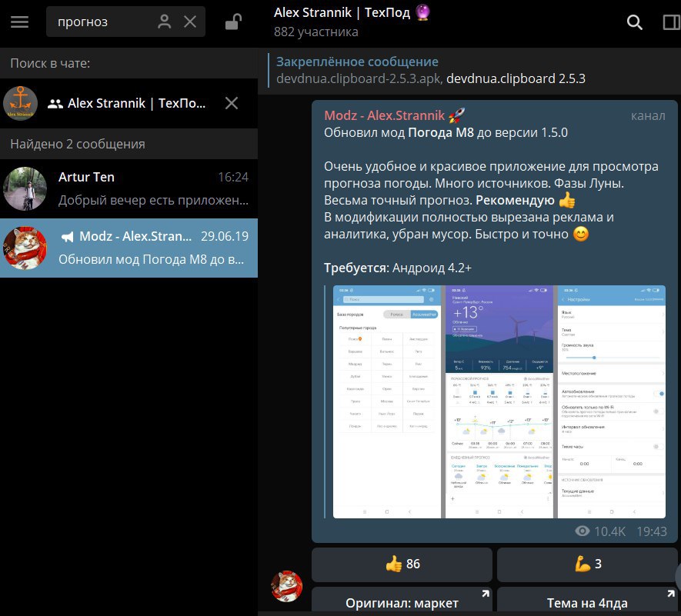This screenshot has width=681, height=616.
Task: Open the hamburger main menu
Action: [19, 22]
